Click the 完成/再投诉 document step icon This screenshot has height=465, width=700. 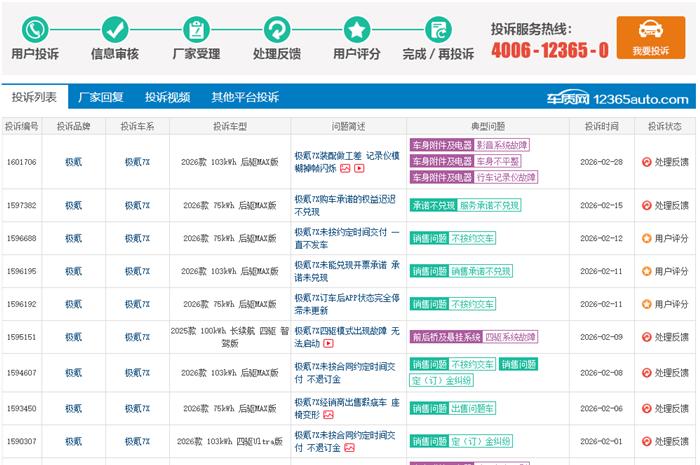click(437, 29)
